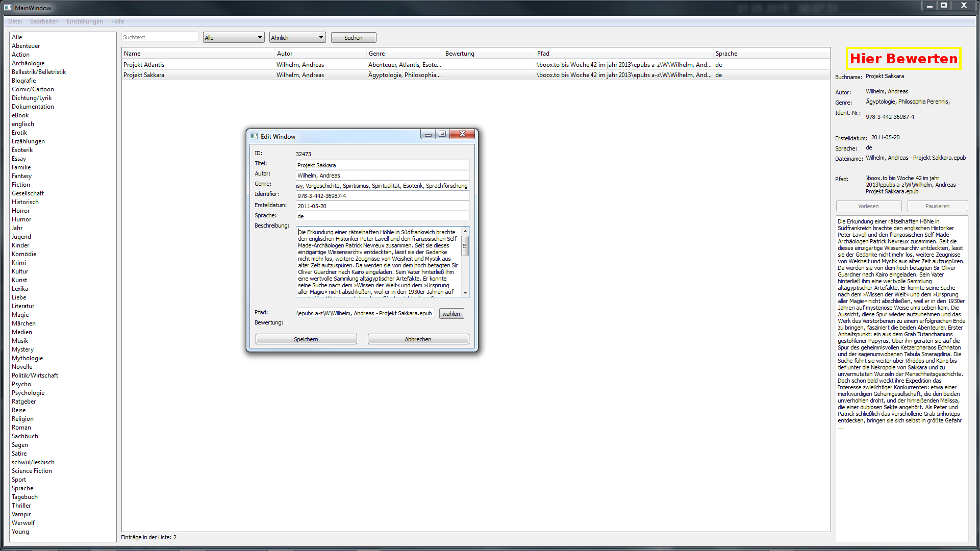Click the Suchen button

click(353, 38)
